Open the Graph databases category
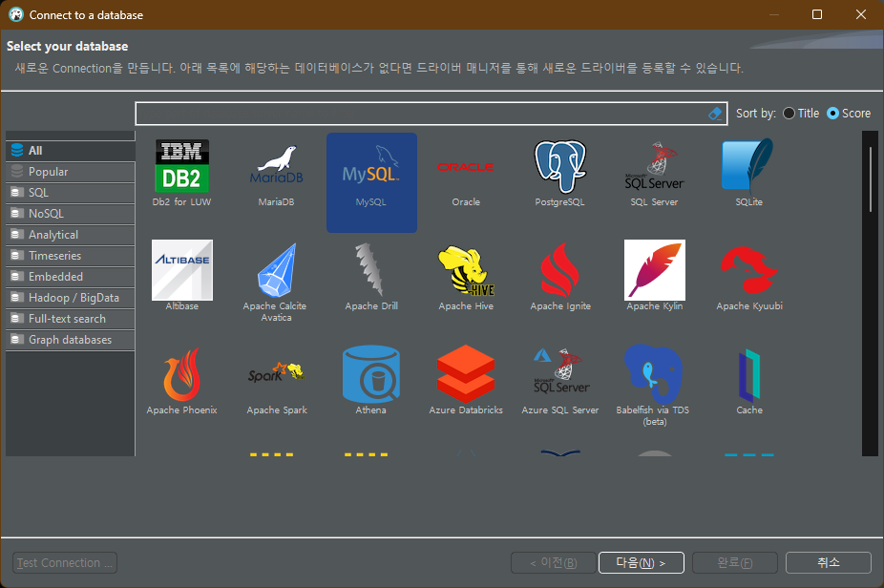Viewport: 884px width, 588px height. coord(71,340)
